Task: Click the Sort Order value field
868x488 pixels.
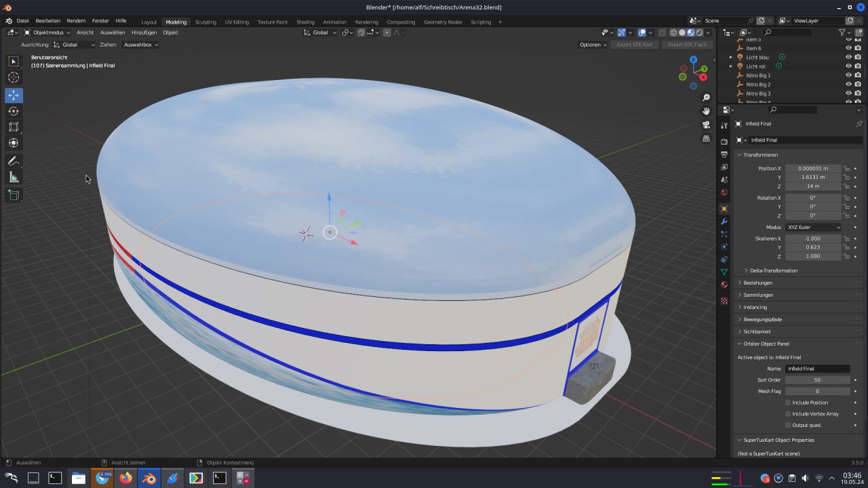Action: point(817,380)
